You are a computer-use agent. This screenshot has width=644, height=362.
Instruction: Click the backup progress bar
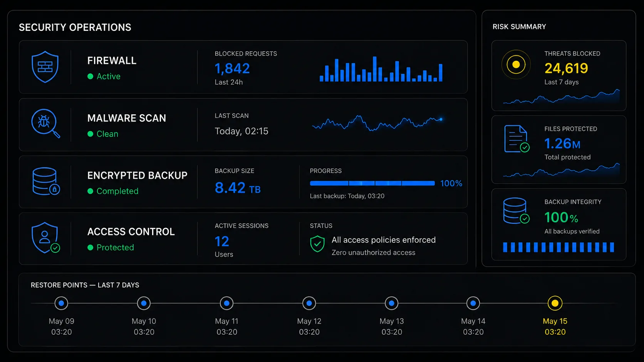(x=372, y=184)
